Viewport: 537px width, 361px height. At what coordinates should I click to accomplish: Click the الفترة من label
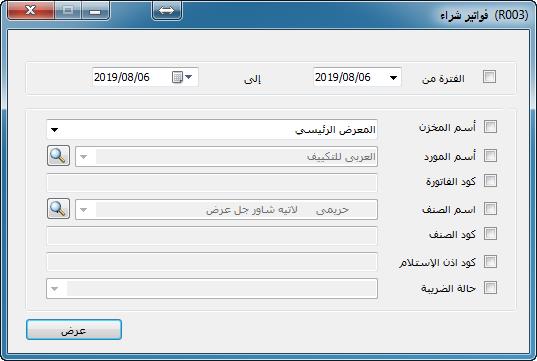[443, 79]
